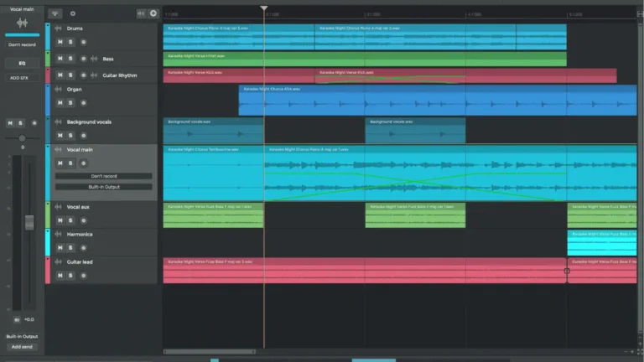Click the volume fader handle
644x362 pixels.
click(x=29, y=222)
